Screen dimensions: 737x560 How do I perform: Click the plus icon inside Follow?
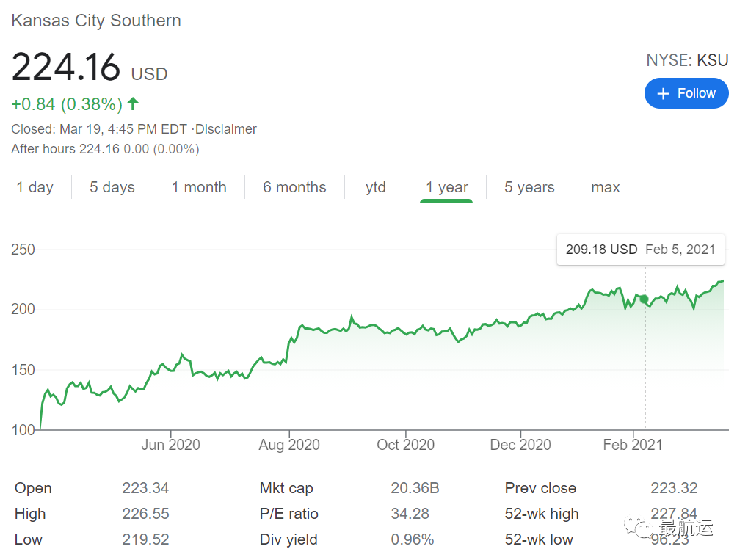pyautogui.click(x=664, y=94)
